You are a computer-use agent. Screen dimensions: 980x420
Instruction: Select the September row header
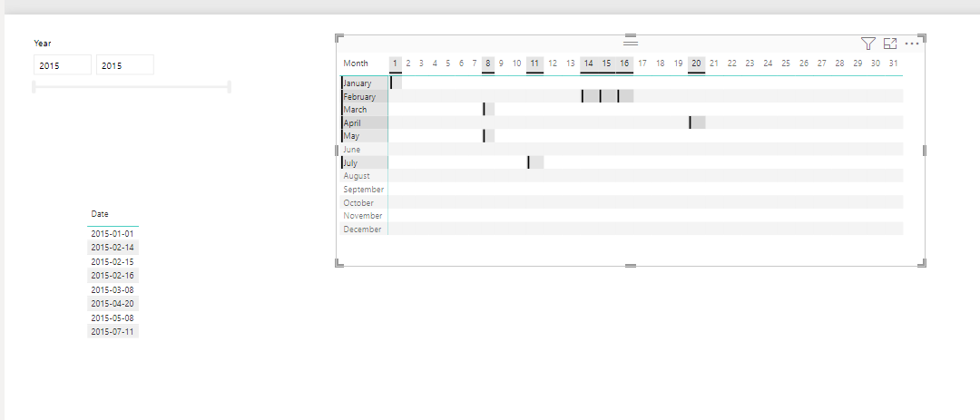pos(365,190)
